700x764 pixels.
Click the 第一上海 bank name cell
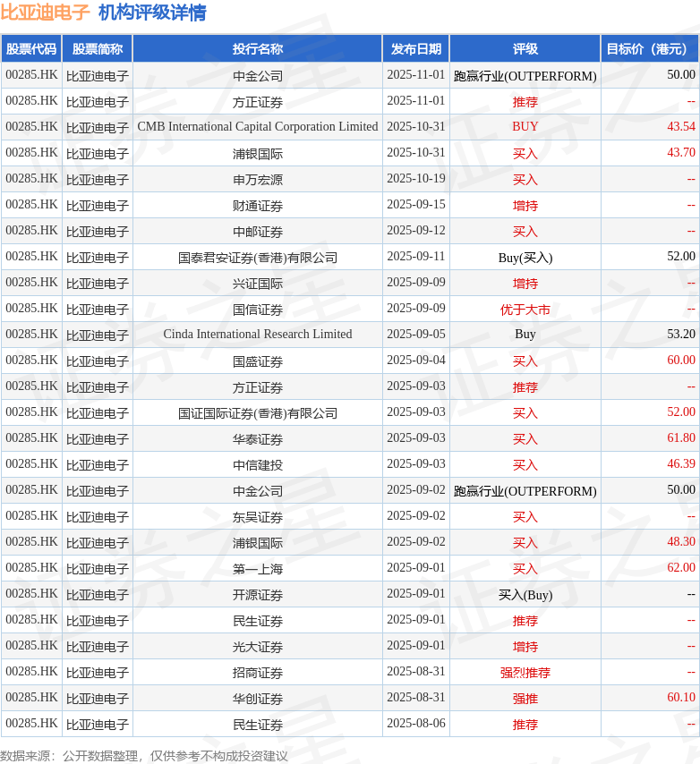pos(258,569)
